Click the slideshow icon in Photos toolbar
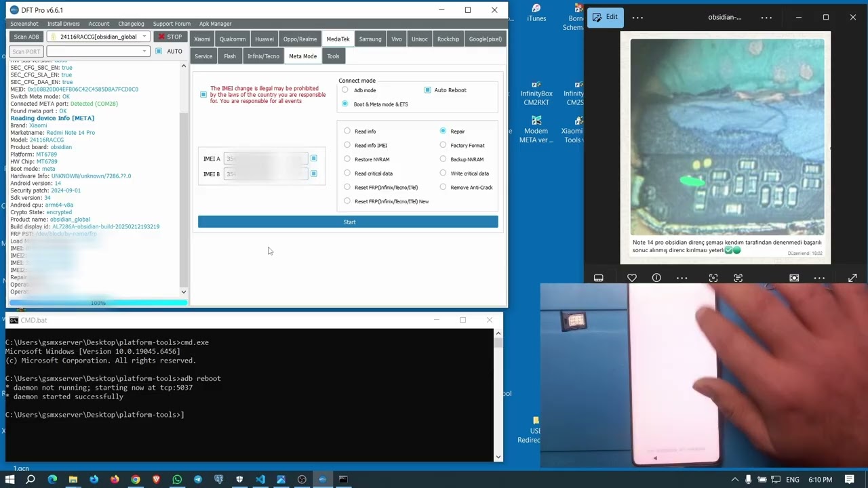The height and width of the screenshot is (488, 868). click(794, 278)
